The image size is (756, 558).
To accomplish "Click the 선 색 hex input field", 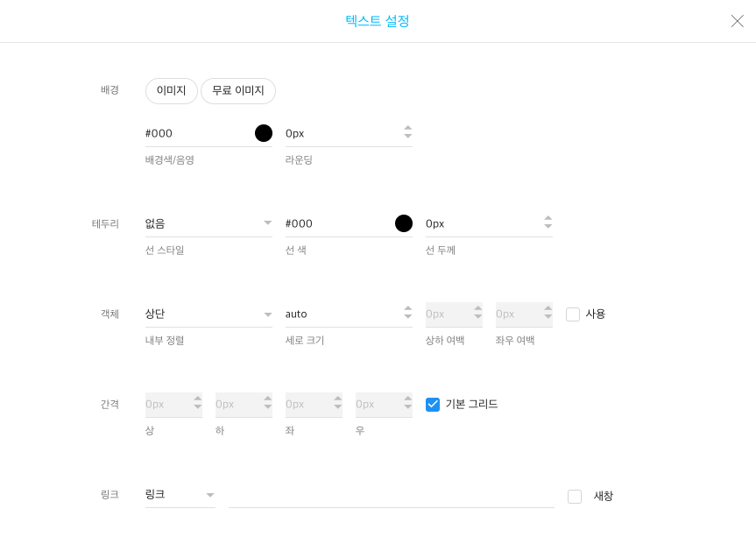I will (337, 223).
